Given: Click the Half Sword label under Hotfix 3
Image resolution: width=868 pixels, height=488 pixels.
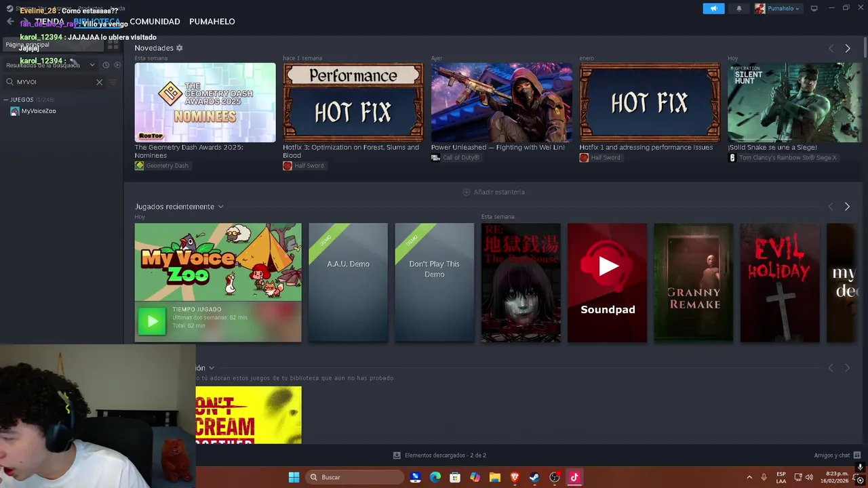Looking at the screenshot, I should (x=309, y=165).
